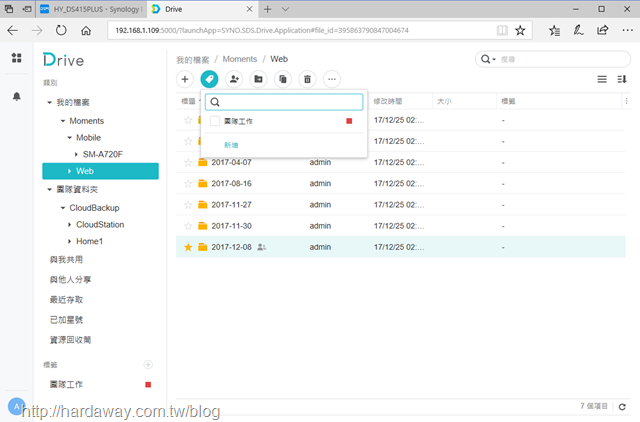Open browser favorites hub icon
The height and width of the screenshot is (422, 640).
[x=554, y=30]
